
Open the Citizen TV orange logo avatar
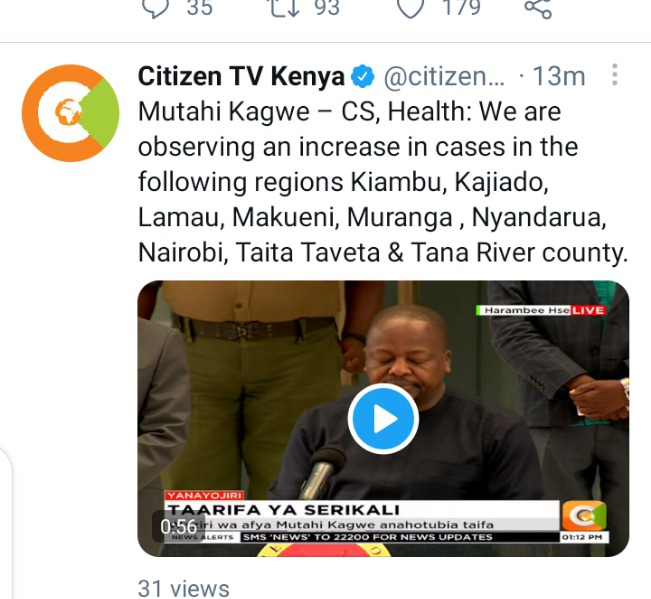pyautogui.click(x=71, y=113)
